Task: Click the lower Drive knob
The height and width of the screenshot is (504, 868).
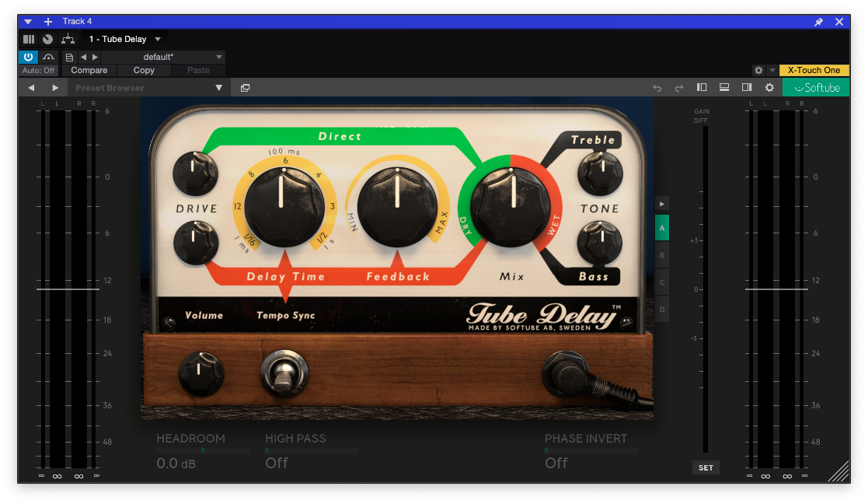Action: click(x=195, y=243)
